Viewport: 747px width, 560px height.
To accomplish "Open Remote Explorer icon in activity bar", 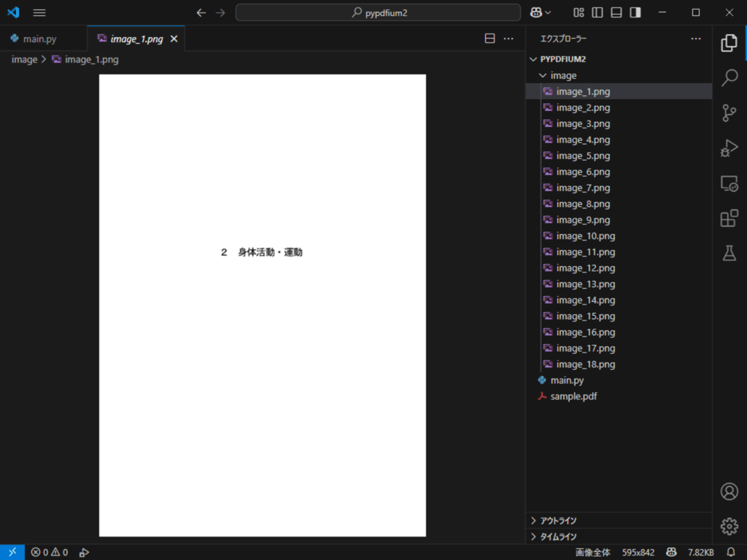I will [729, 183].
